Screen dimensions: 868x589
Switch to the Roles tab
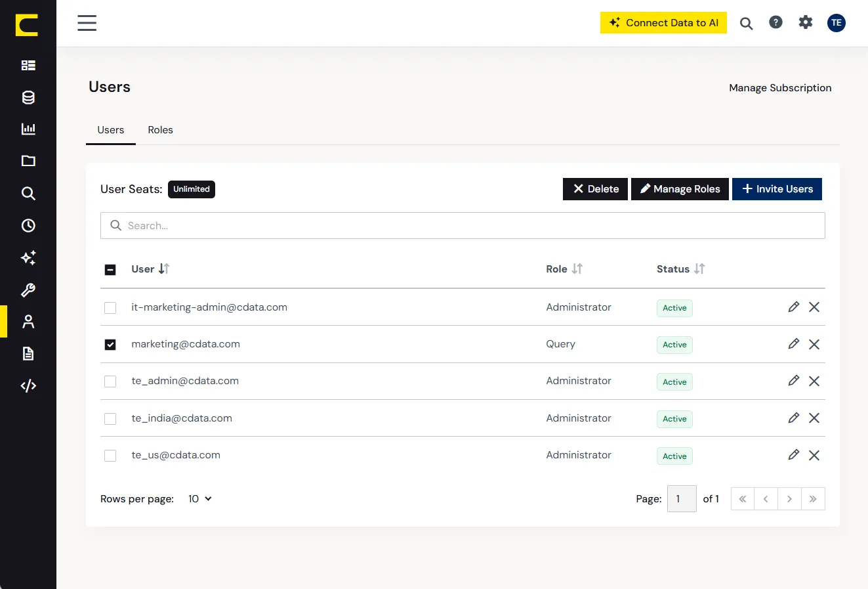coord(160,130)
